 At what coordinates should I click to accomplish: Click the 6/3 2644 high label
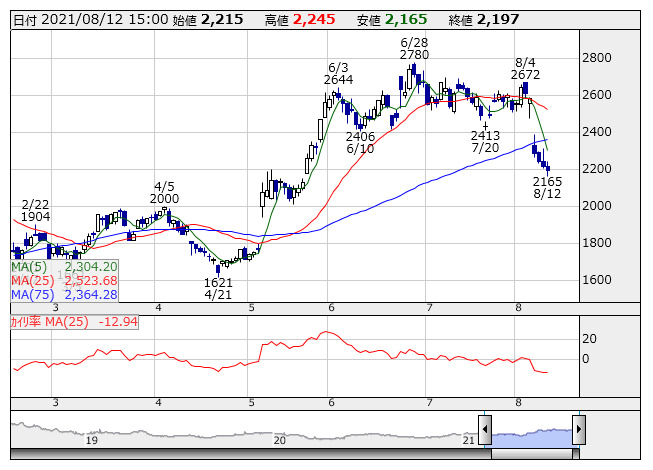(x=339, y=74)
